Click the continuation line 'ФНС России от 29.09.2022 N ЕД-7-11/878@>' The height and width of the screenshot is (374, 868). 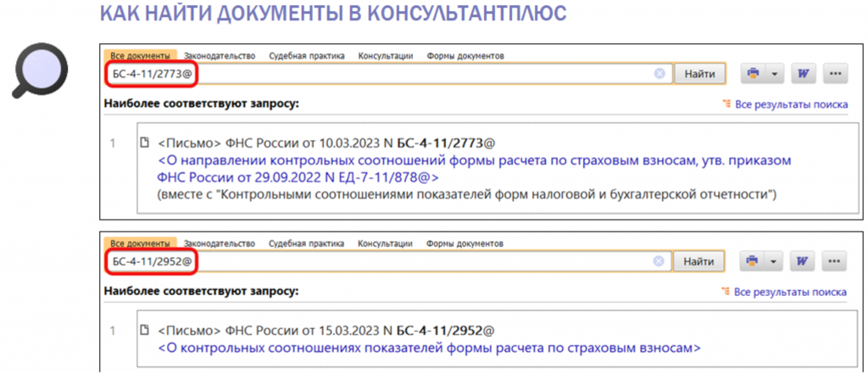click(x=298, y=178)
